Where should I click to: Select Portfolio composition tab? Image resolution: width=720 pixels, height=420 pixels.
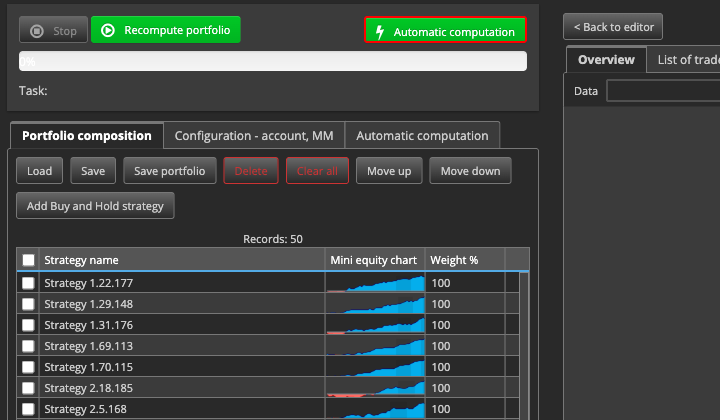[87, 135]
